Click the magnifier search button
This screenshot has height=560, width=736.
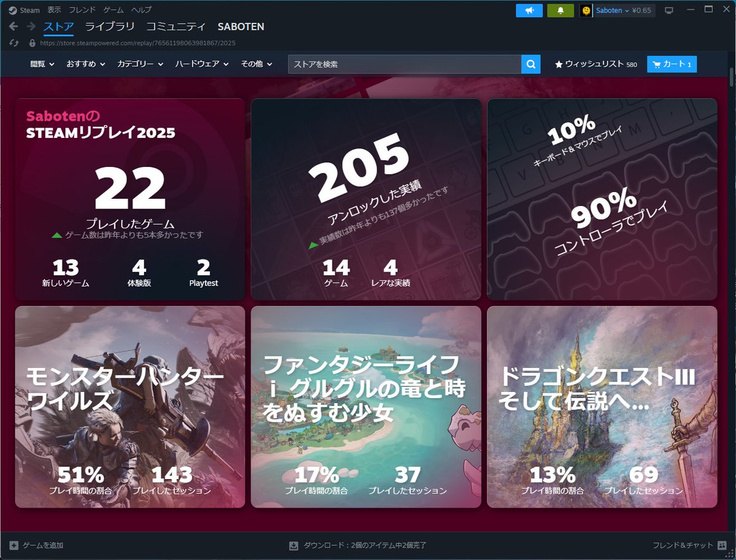pos(531,64)
